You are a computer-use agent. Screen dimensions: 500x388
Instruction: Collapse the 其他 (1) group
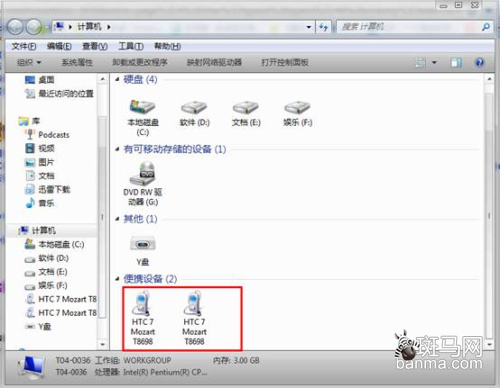pyautogui.click(x=117, y=219)
